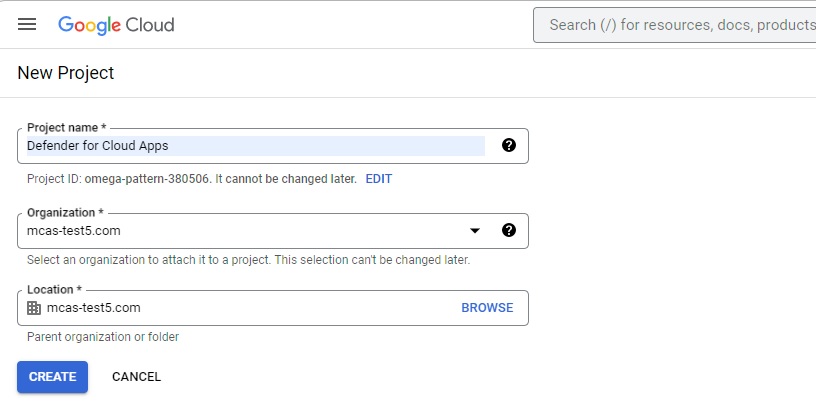Click the Google Cloud logo
816x409 pixels.
(116, 24)
